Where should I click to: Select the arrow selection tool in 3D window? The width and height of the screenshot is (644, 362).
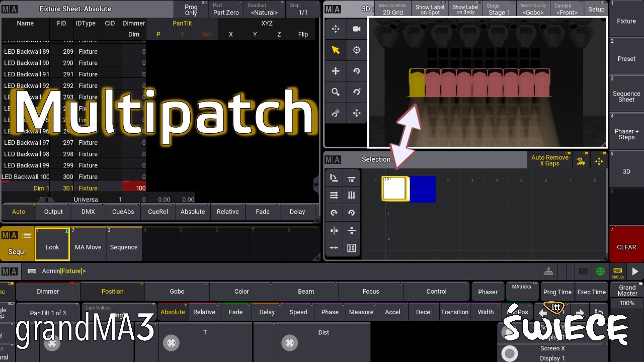click(x=336, y=50)
